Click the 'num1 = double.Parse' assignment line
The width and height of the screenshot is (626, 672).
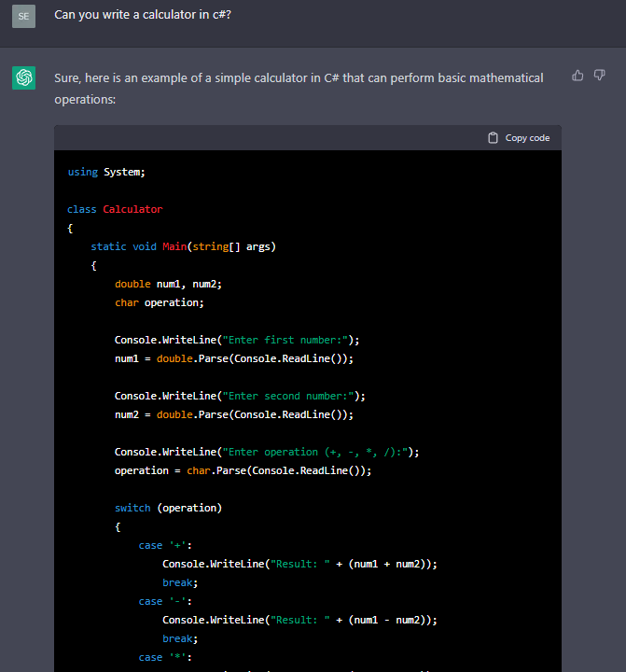point(234,358)
